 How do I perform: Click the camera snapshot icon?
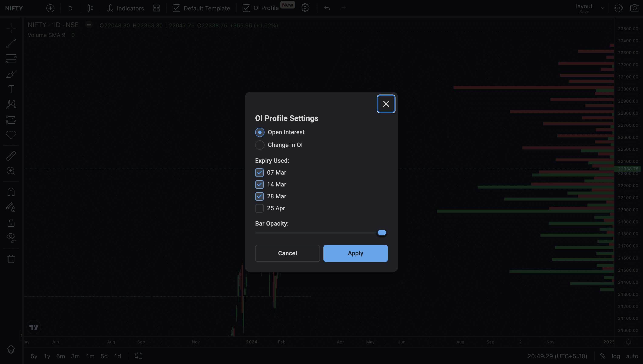(x=634, y=8)
